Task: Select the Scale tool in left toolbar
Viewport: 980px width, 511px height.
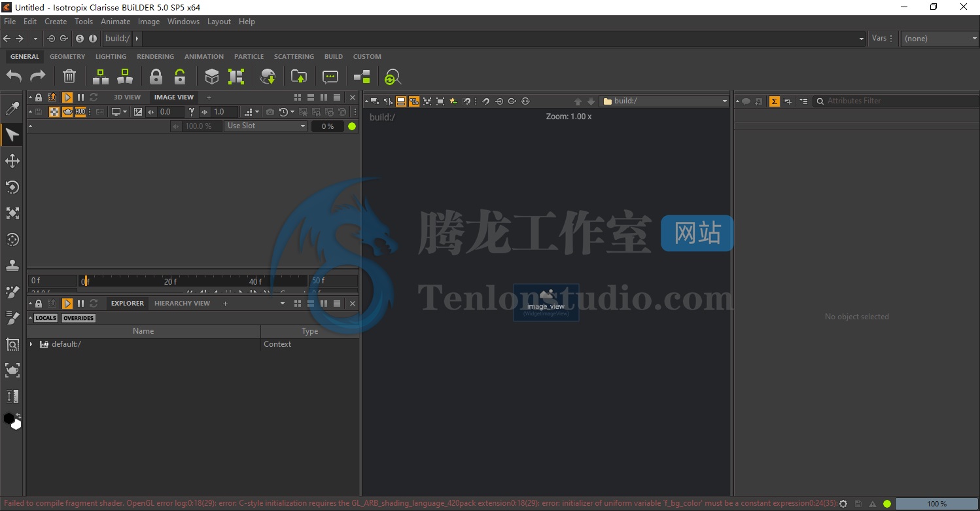Action: [12, 213]
